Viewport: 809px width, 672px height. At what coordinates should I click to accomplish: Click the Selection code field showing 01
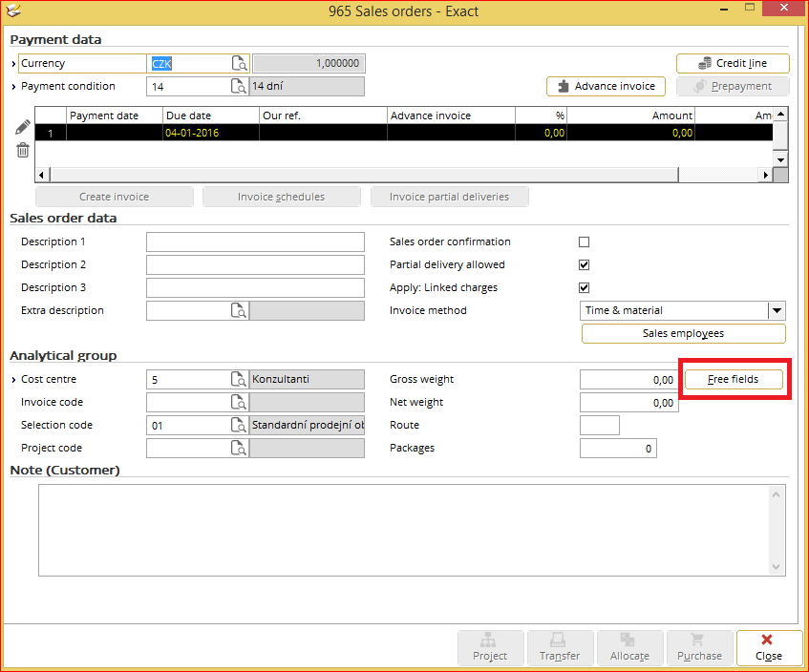tap(189, 425)
